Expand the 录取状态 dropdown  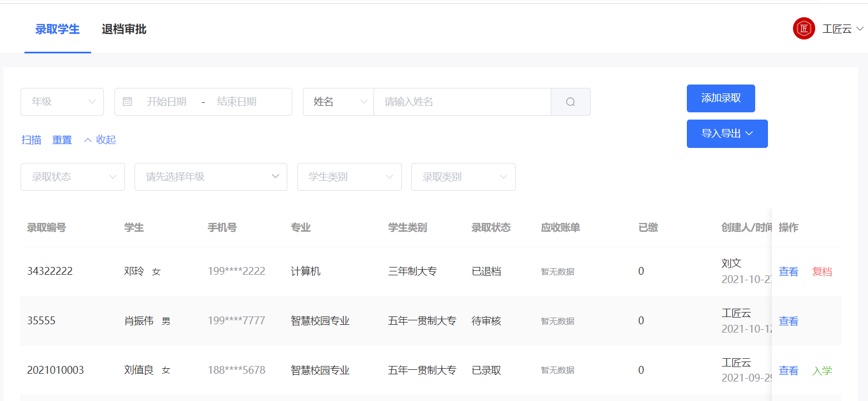pos(72,176)
